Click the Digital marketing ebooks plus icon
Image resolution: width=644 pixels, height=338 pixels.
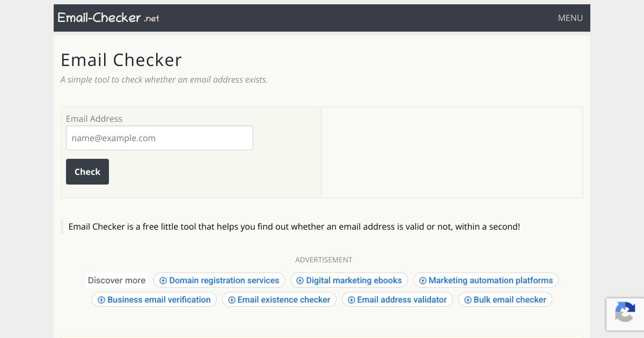coord(299,280)
